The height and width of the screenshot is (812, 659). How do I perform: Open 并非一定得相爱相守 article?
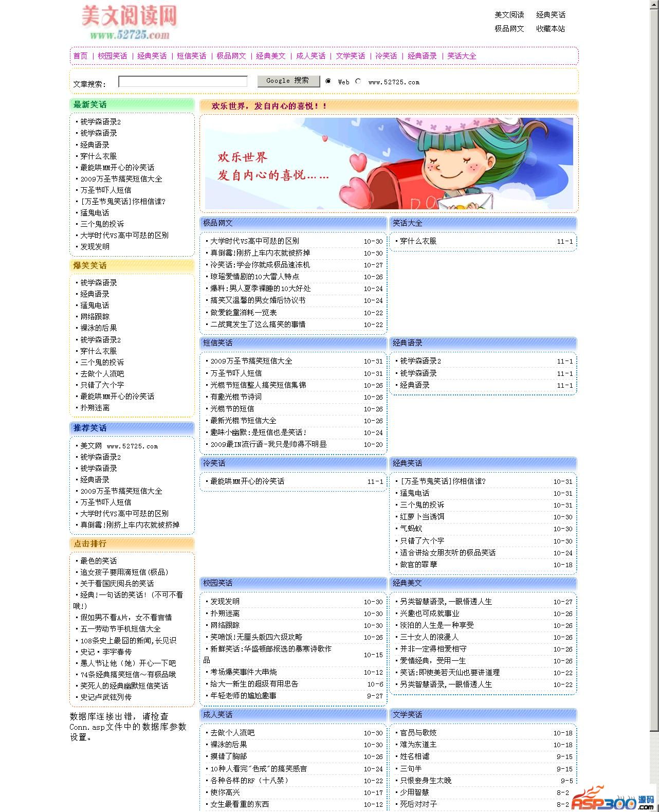(x=433, y=649)
